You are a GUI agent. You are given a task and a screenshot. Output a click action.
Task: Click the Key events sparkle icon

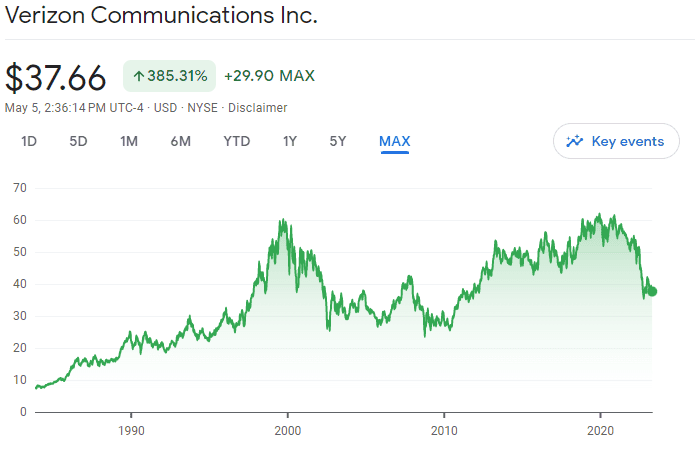point(574,141)
